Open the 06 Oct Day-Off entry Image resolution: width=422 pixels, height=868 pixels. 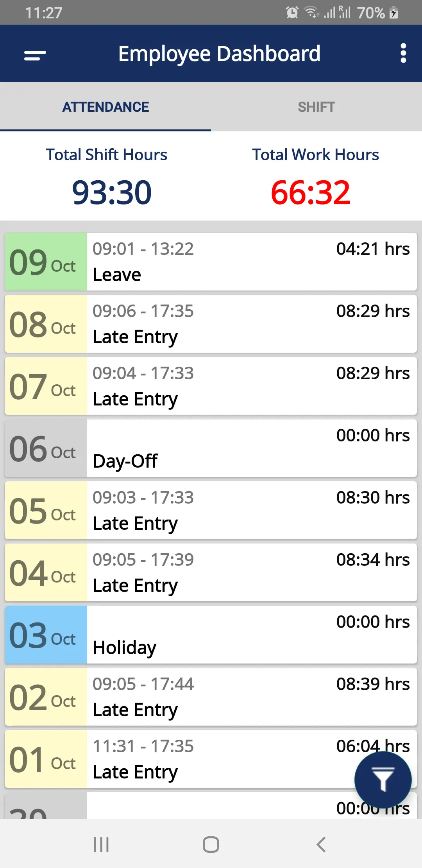211,448
